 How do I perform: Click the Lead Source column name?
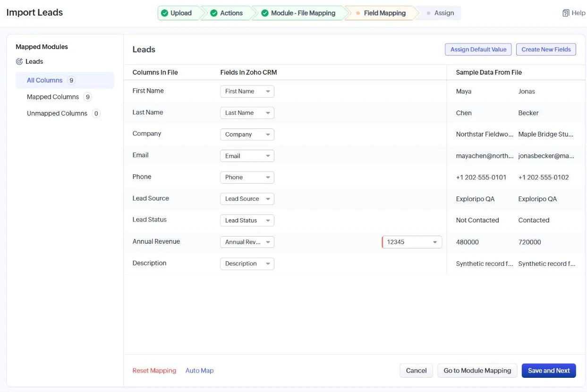[x=151, y=198]
